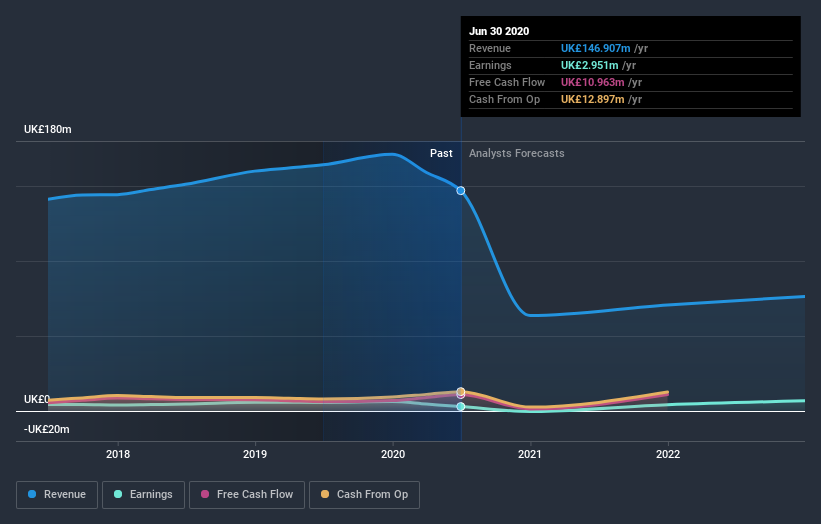Click the UK£12.897m cash from op value

592,99
